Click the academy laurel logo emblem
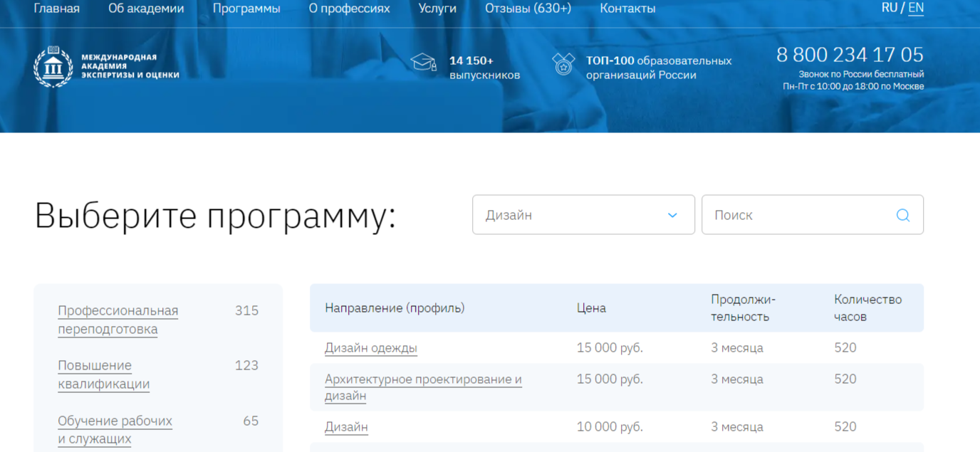The image size is (980, 452). (x=53, y=66)
